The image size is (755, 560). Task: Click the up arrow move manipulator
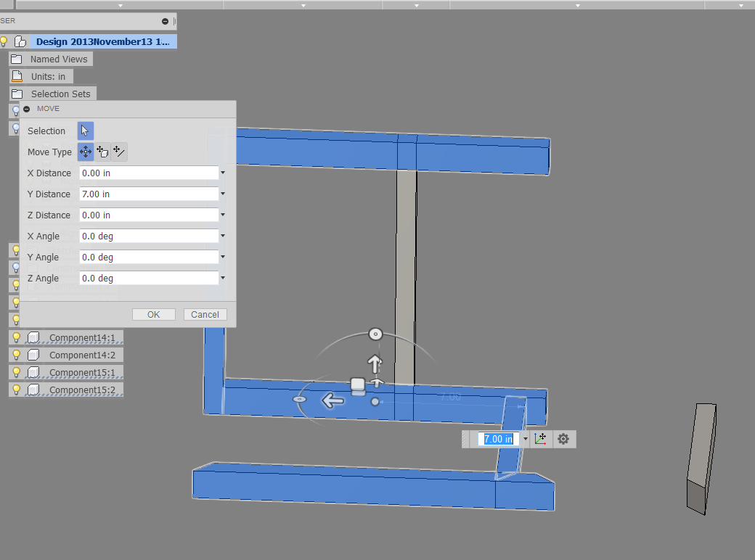(375, 364)
